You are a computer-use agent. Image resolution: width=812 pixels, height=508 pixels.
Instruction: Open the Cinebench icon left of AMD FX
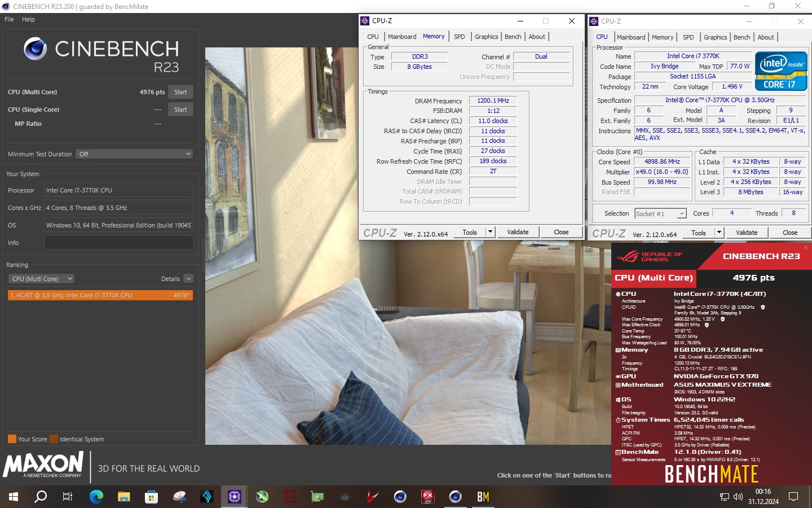(x=400, y=497)
